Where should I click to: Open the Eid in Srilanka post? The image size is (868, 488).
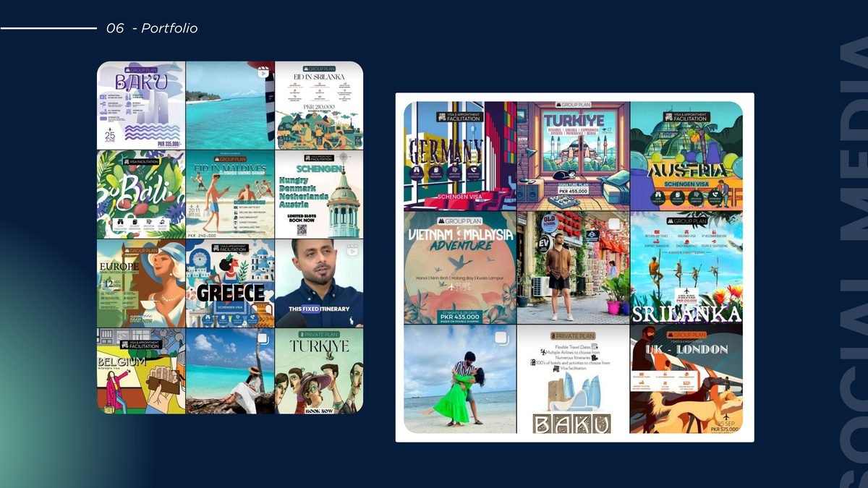tap(319, 105)
